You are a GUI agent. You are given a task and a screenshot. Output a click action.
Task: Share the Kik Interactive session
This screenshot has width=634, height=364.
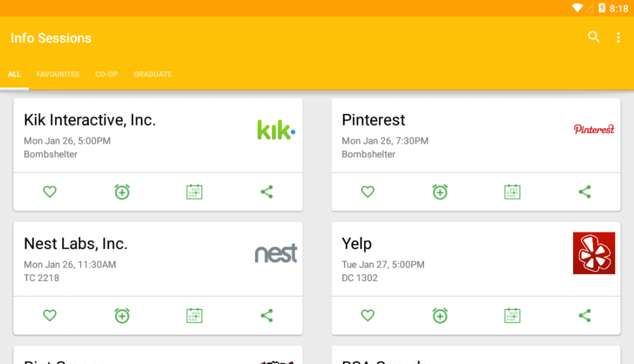pos(266,192)
